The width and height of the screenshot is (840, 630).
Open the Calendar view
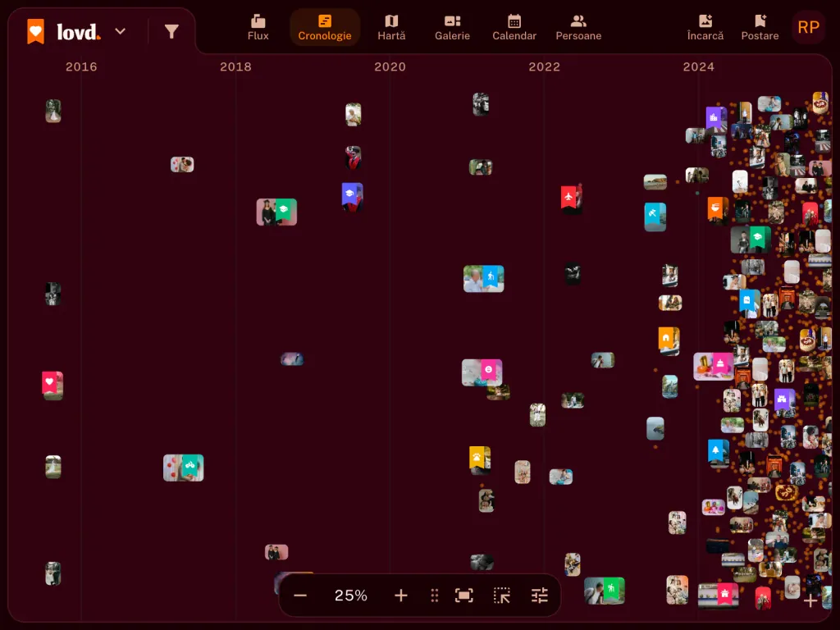point(514,27)
